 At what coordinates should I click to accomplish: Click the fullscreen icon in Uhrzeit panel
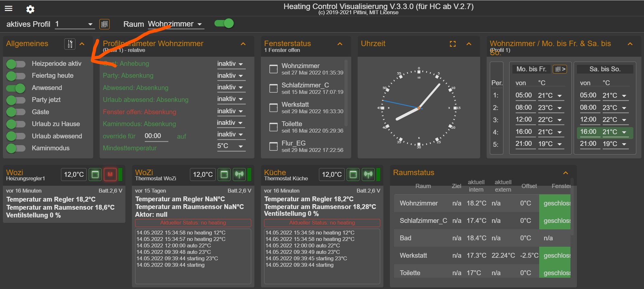pyautogui.click(x=453, y=44)
